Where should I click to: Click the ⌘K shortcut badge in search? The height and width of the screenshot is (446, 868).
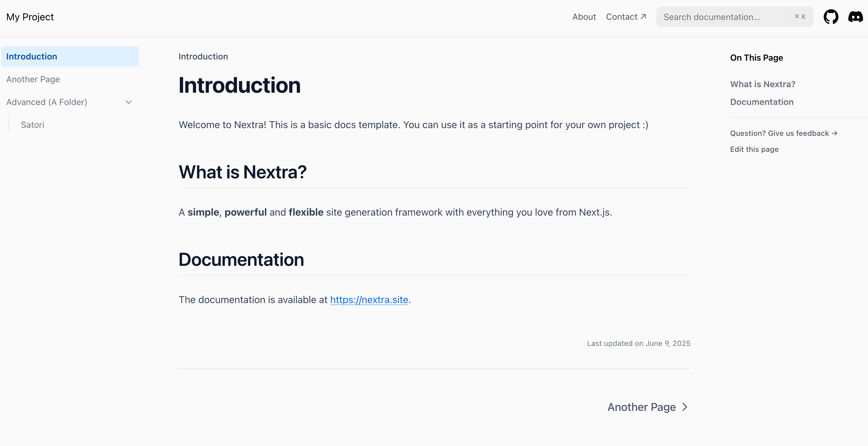coord(800,17)
